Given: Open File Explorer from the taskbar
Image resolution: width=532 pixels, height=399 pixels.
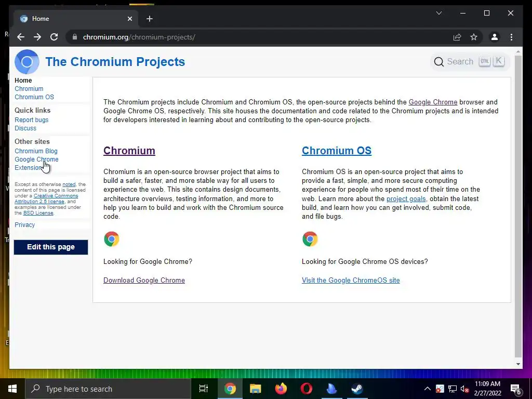Looking at the screenshot, I should tap(255, 389).
